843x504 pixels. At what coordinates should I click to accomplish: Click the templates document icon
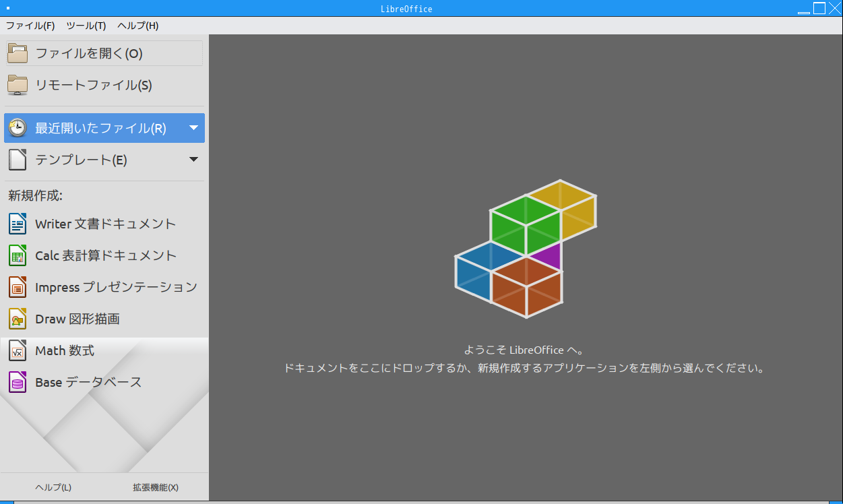18,160
